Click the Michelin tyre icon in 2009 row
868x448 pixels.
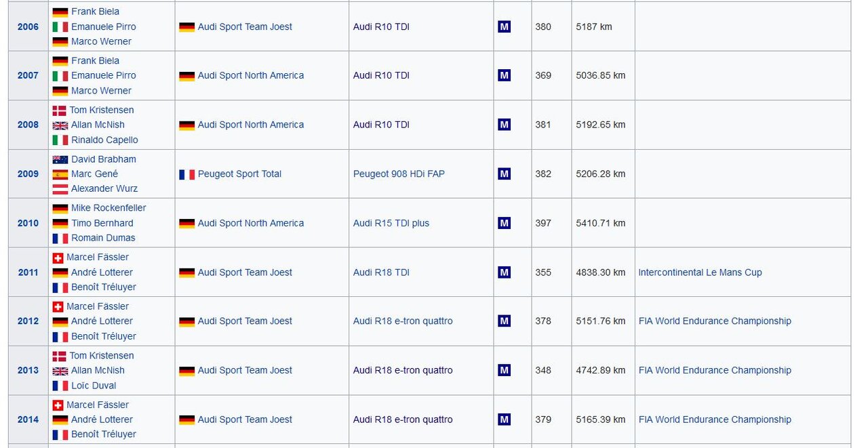coord(504,174)
